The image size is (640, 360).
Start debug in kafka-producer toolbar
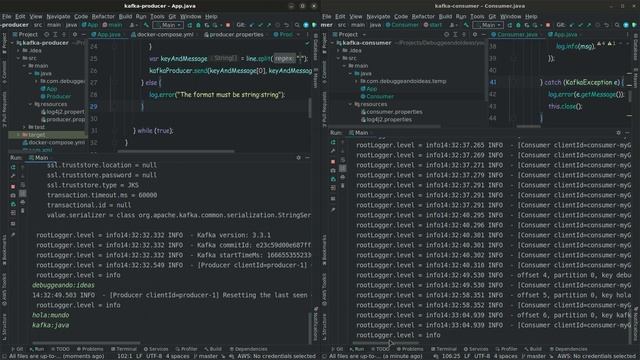198,25
